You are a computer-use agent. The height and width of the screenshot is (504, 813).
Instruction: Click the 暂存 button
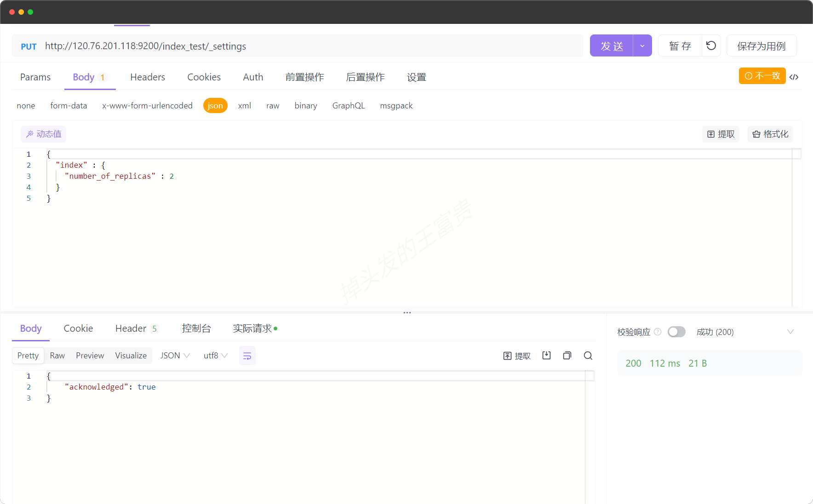(680, 45)
